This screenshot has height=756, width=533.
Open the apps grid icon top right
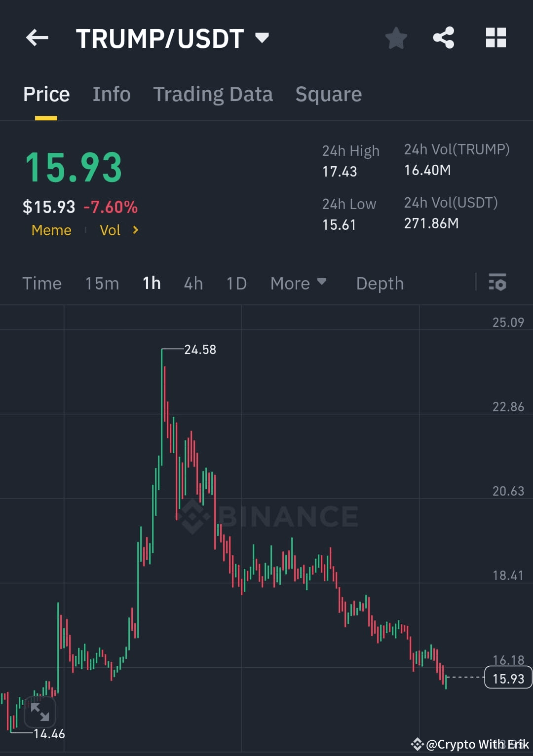pyautogui.click(x=496, y=38)
